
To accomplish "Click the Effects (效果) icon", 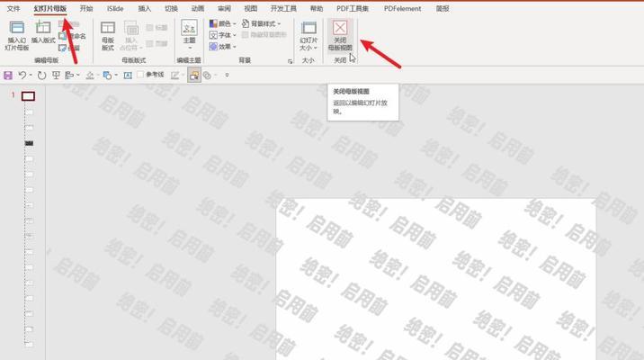I will click(x=213, y=47).
